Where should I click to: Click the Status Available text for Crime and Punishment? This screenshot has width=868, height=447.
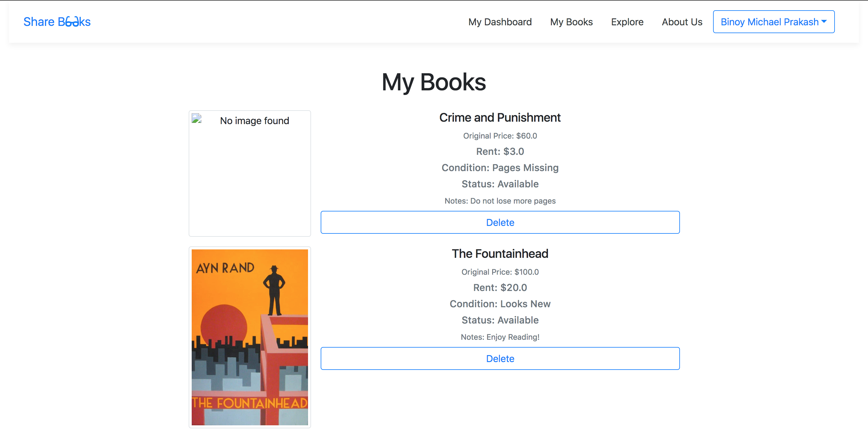tap(500, 184)
